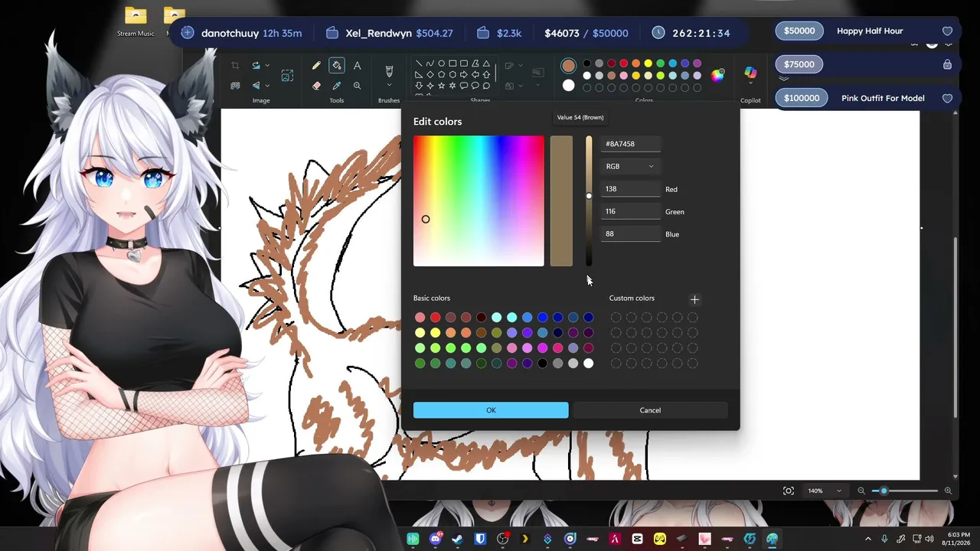This screenshot has height=551, width=980.
Task: Open the Brushes tool
Action: [389, 71]
